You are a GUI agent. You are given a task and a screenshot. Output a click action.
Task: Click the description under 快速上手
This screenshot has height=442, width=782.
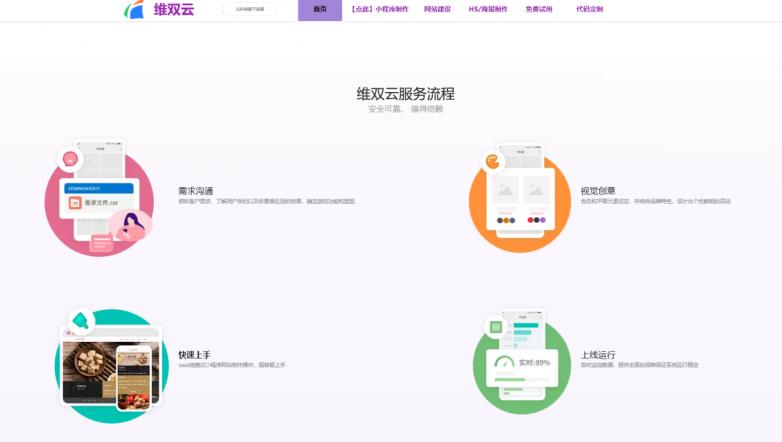(232, 365)
